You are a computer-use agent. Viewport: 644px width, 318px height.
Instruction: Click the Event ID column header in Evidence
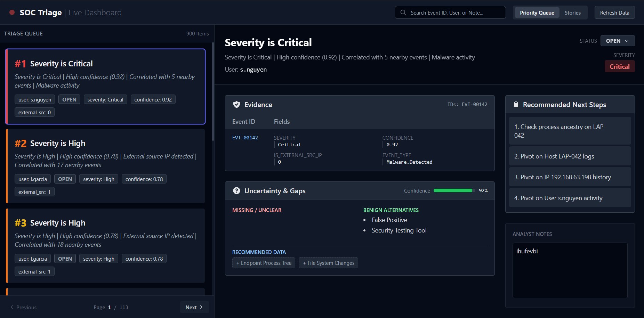click(x=244, y=122)
